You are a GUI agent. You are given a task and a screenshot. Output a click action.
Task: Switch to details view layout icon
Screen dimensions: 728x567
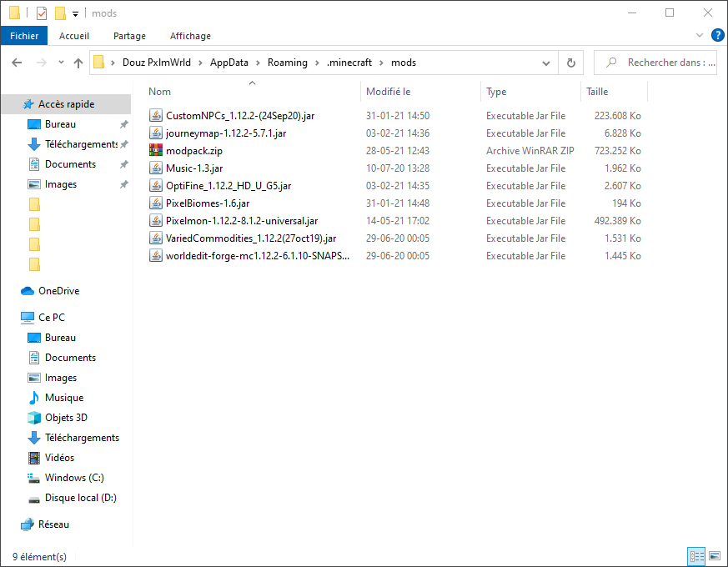tap(697, 556)
